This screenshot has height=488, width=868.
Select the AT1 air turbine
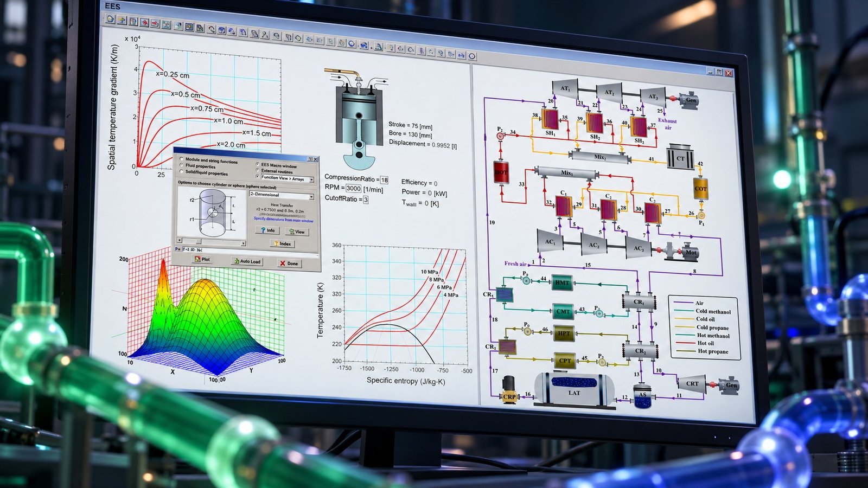pos(565,88)
